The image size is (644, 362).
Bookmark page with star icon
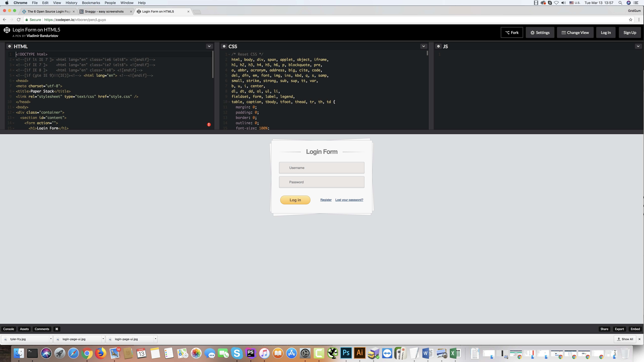(631, 20)
